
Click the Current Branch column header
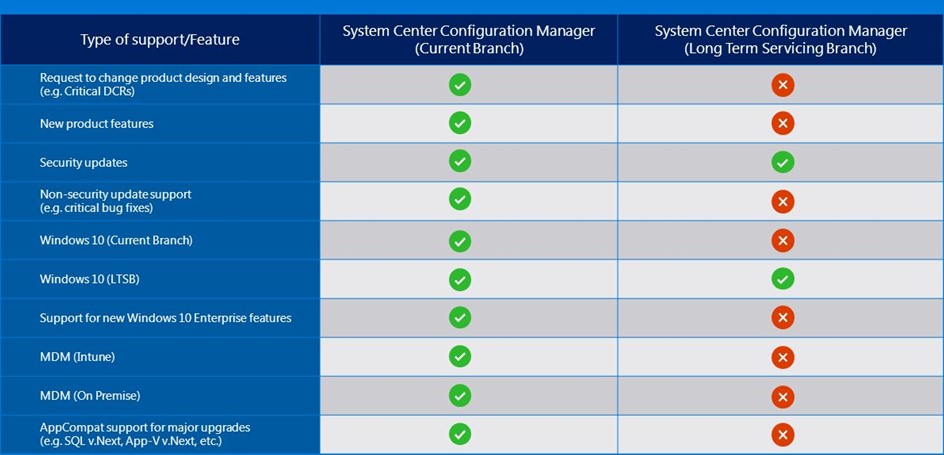469,40
